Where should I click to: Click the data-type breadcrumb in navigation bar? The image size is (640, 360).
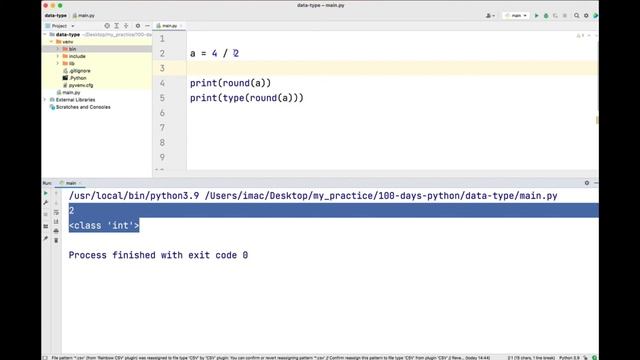click(x=56, y=16)
